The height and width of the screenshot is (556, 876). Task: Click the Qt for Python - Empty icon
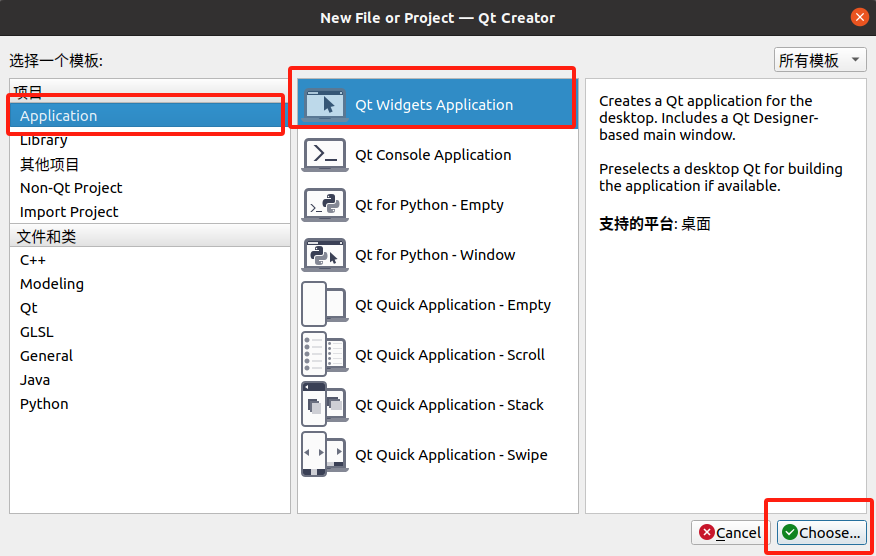(x=325, y=205)
